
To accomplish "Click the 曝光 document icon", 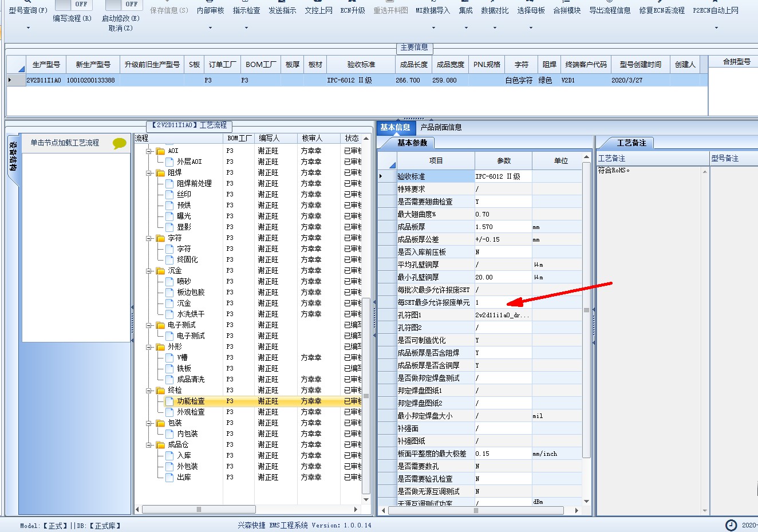I will tap(169, 216).
